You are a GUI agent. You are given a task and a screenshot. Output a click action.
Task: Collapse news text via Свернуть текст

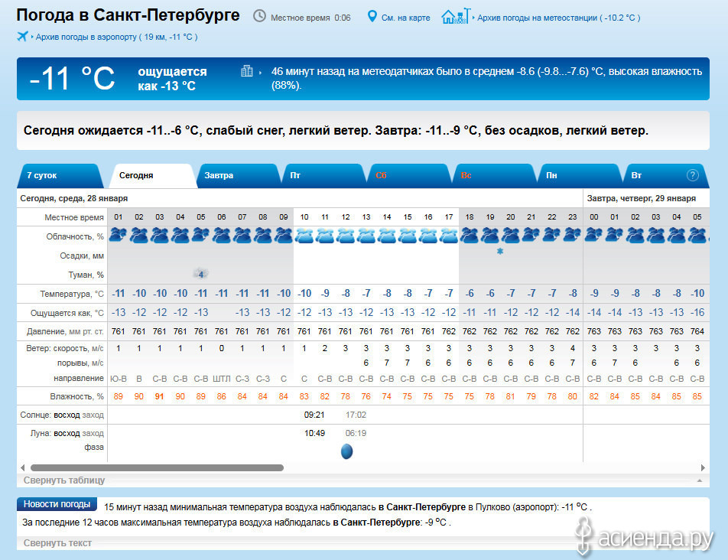pyautogui.click(x=57, y=543)
